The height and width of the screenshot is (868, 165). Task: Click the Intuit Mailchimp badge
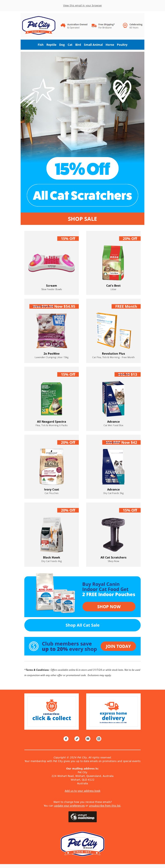point(83,817)
